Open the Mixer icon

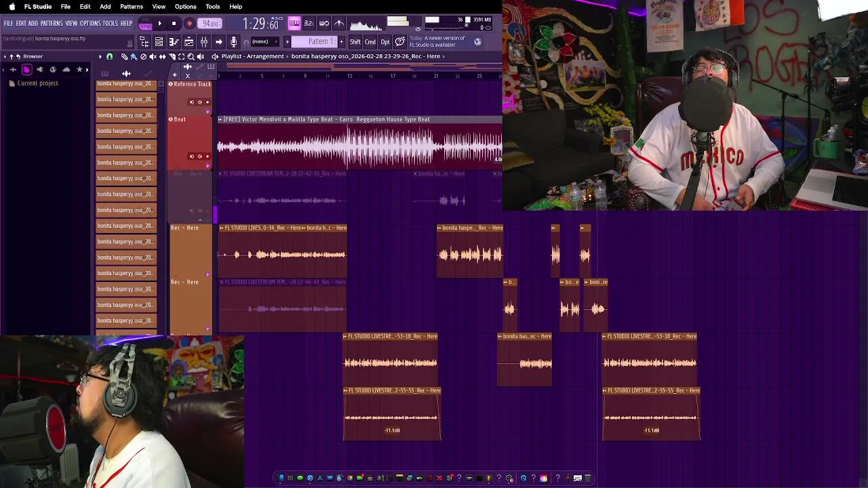click(203, 42)
